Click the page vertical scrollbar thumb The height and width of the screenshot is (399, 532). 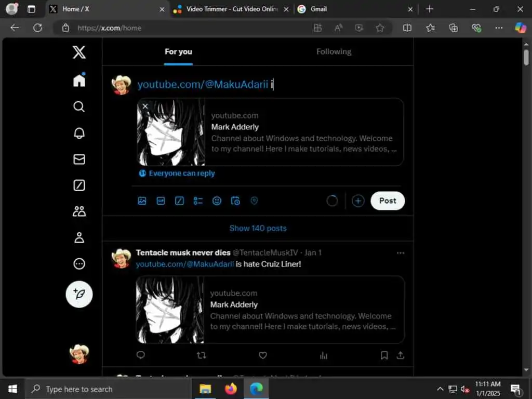526,57
